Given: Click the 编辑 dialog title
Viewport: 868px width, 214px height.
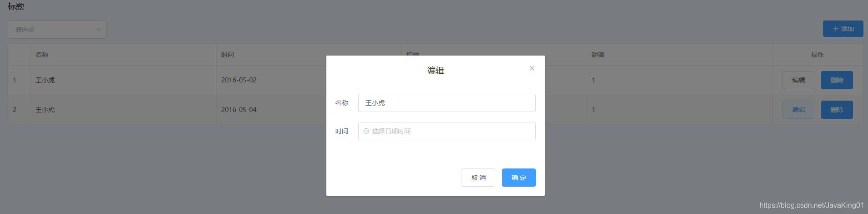Looking at the screenshot, I should coord(436,70).
